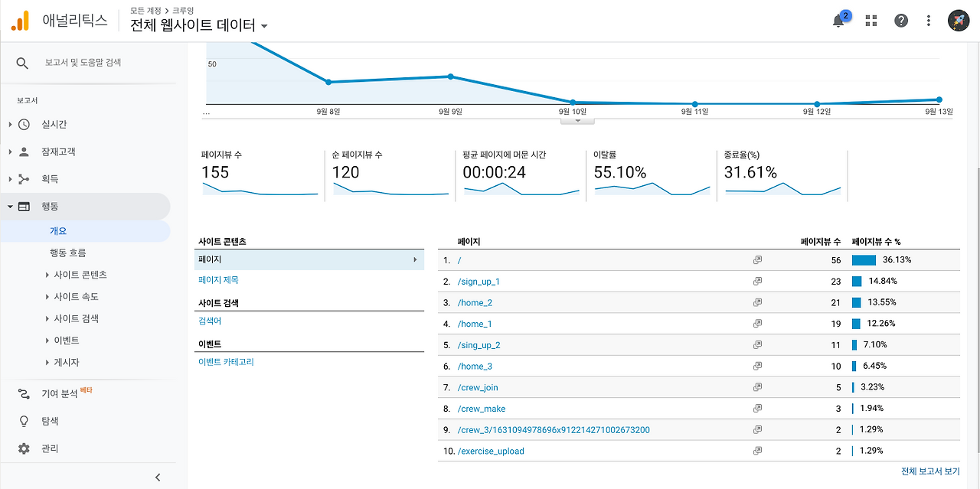Expand the 획득 section

pos(10,179)
